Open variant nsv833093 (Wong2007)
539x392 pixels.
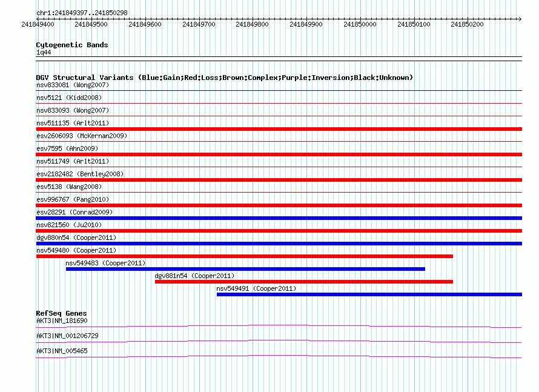(73, 110)
